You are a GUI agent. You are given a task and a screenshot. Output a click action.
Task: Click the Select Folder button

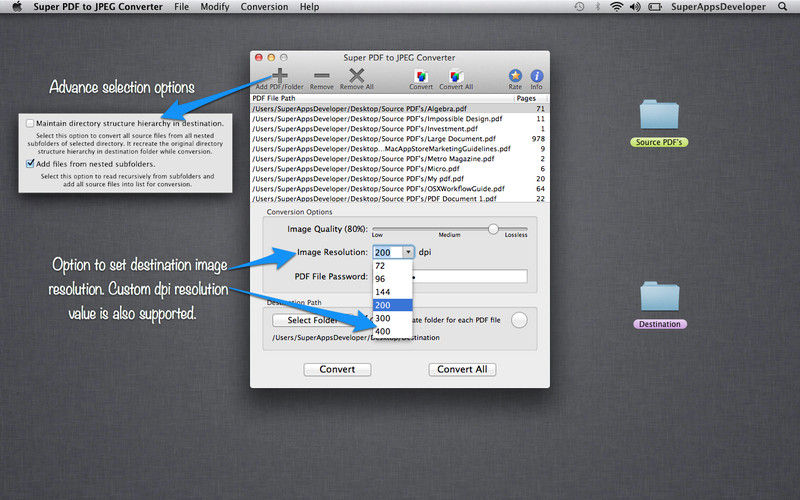(x=312, y=320)
